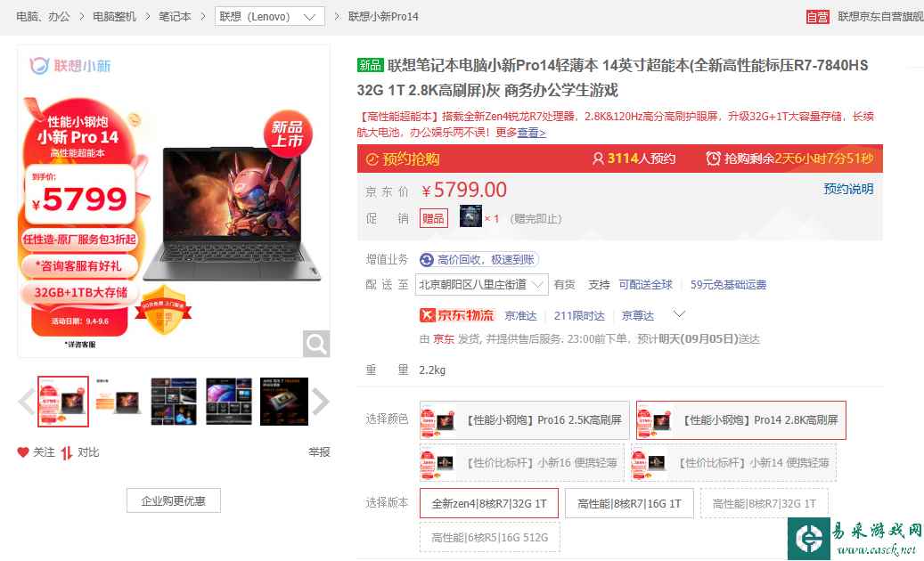Image resolution: width=924 pixels, height=561 pixels.
Task: Click the red heart 关注 icon
Action: (23, 452)
